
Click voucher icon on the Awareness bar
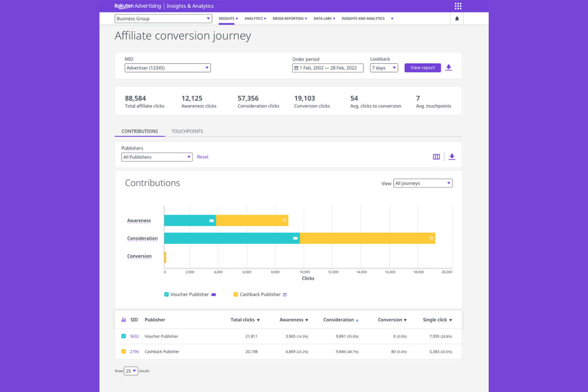[211, 220]
